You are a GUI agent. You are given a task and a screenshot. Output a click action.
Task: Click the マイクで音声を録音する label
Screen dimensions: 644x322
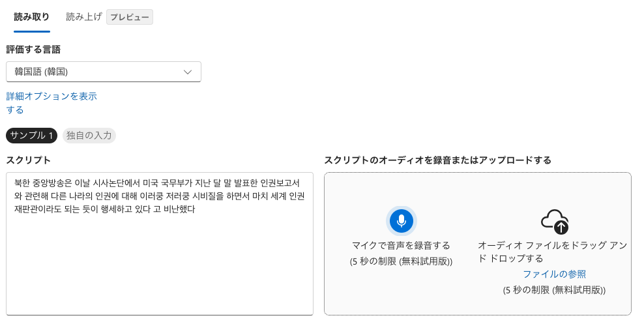point(401,246)
